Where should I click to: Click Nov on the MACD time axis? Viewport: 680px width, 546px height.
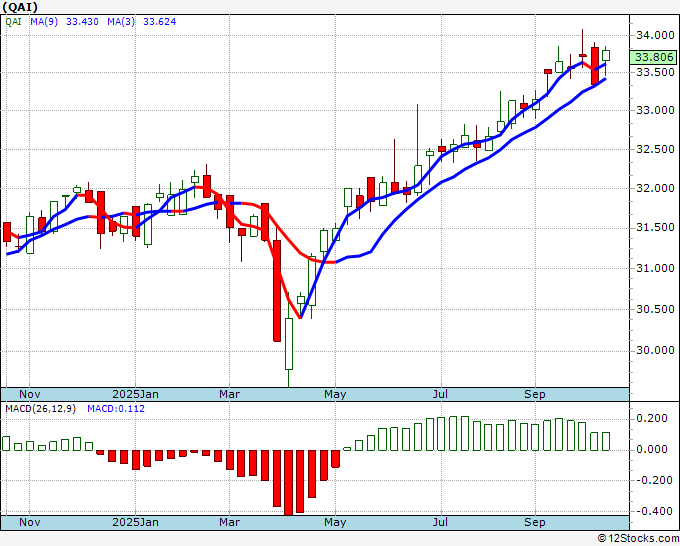pos(29,522)
